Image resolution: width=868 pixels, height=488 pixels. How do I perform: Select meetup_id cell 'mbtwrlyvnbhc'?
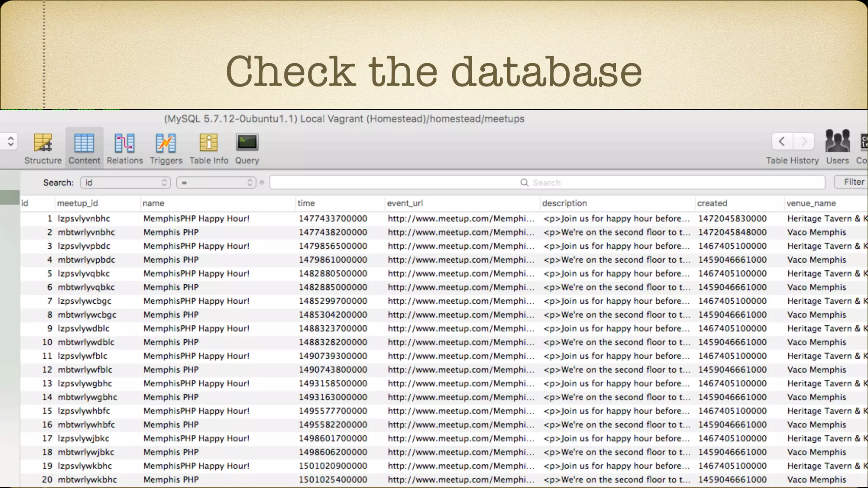click(x=86, y=232)
